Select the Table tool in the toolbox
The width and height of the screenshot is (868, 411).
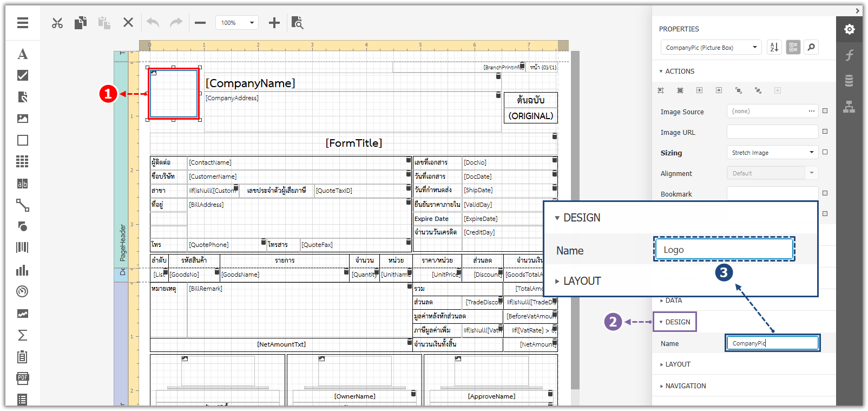point(22,161)
